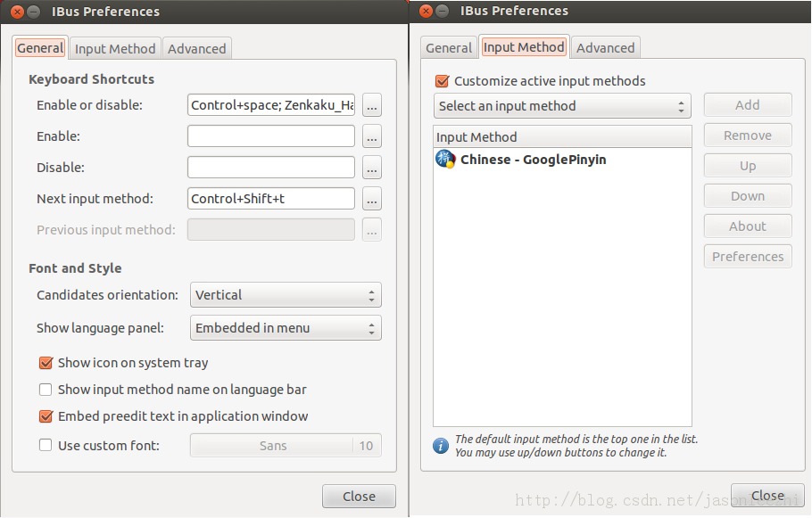Click the "..." icon next to Next input method
812x518 pixels.
[x=372, y=198]
